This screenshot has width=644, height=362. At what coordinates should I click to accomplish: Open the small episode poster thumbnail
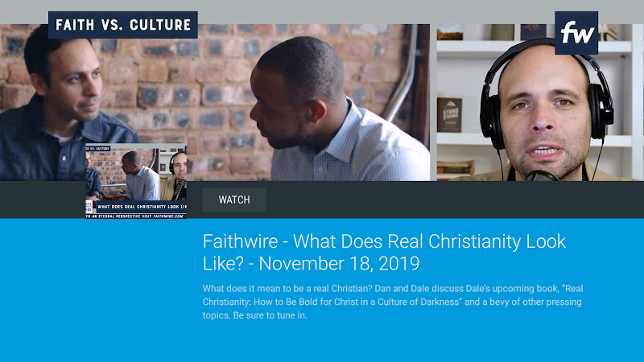[136, 181]
